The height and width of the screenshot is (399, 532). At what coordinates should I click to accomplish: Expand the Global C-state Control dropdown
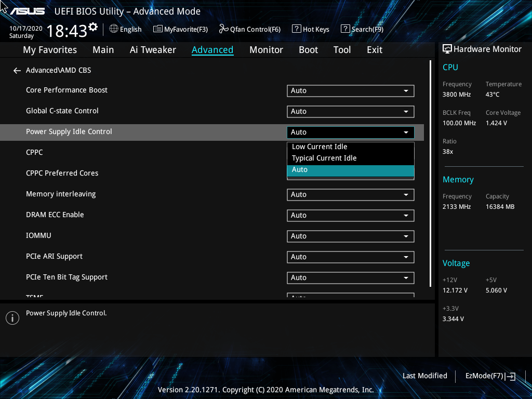click(x=351, y=112)
